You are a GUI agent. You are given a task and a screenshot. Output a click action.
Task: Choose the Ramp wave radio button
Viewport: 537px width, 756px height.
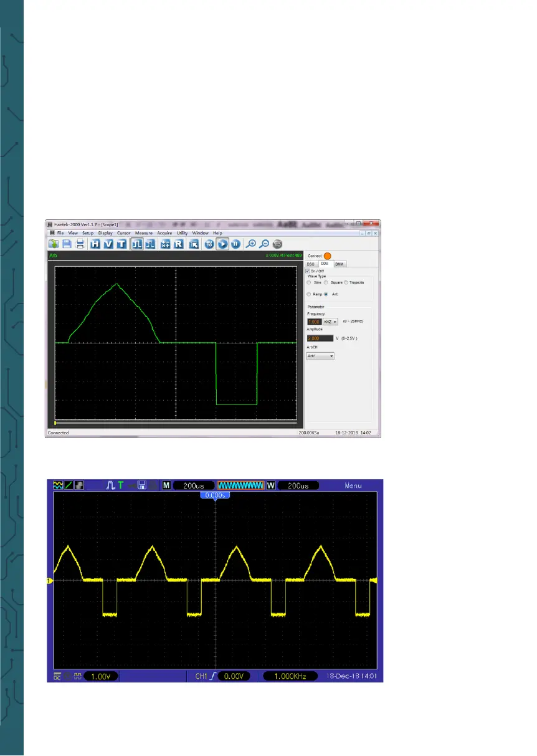tap(309, 294)
